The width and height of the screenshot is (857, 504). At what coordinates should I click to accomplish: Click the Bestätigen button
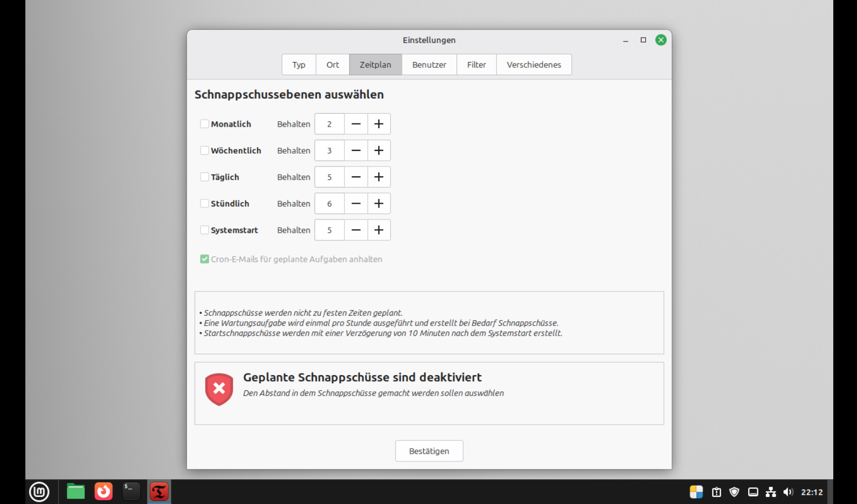coord(429,451)
